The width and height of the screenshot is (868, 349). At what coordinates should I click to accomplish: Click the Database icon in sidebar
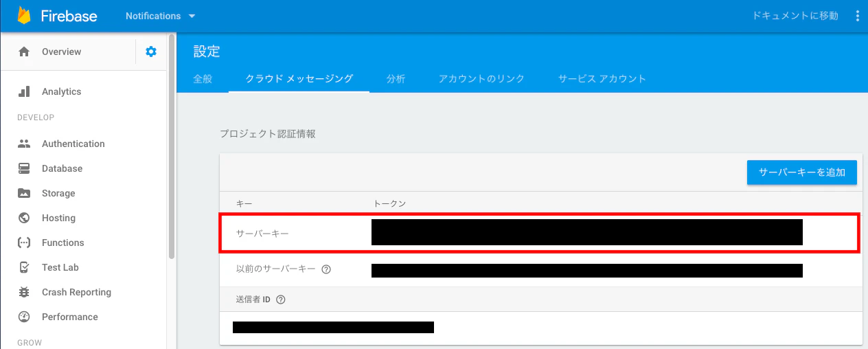pyautogui.click(x=24, y=168)
